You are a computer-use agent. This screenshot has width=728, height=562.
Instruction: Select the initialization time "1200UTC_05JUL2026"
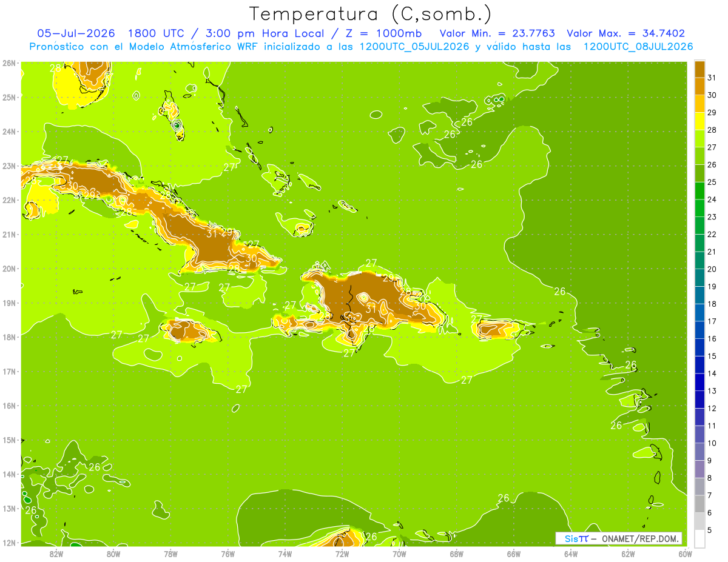click(414, 47)
